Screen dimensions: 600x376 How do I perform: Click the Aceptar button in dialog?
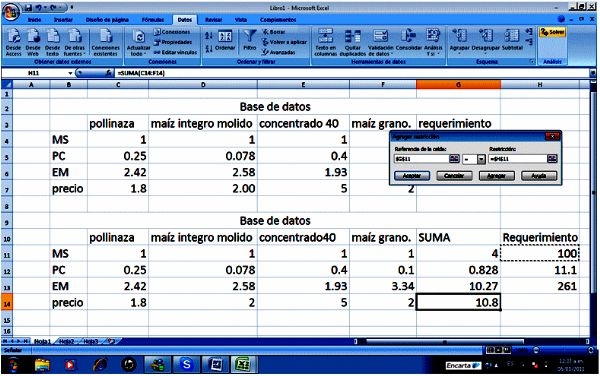412,176
